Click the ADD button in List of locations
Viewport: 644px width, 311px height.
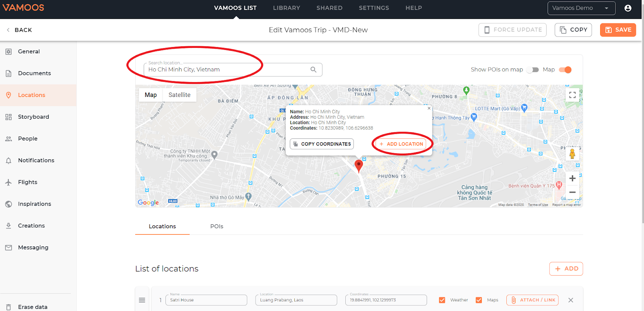[566, 269]
